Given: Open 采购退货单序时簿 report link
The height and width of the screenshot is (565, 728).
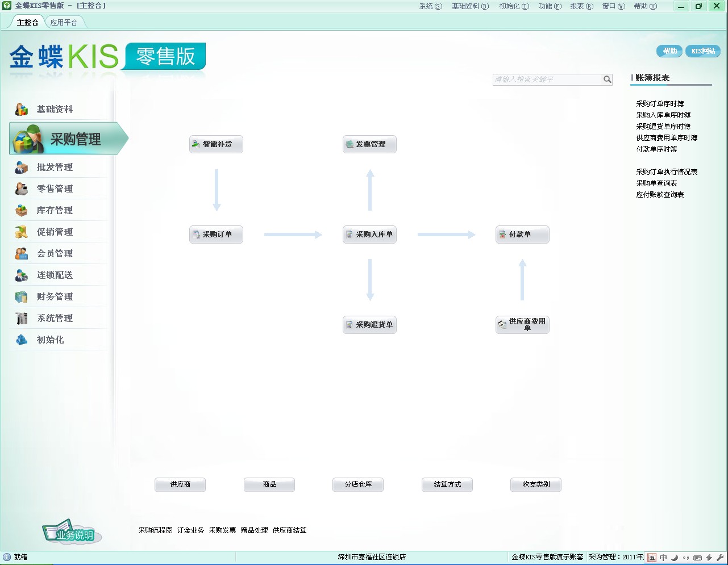Looking at the screenshot, I should (x=663, y=127).
